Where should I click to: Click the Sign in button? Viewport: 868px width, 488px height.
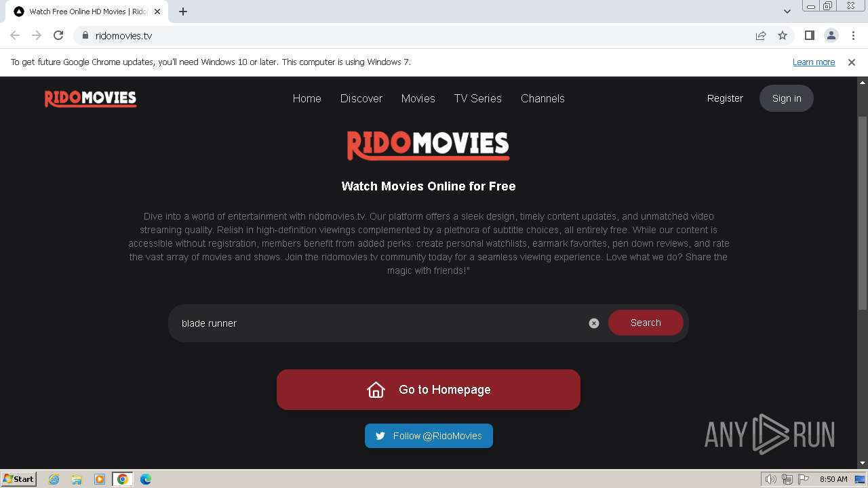coord(787,98)
